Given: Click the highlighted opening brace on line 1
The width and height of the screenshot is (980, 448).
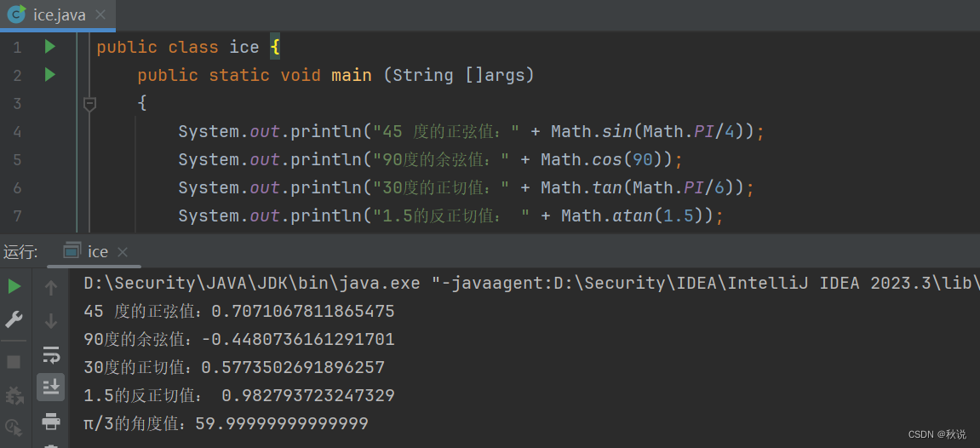Looking at the screenshot, I should tap(275, 48).
